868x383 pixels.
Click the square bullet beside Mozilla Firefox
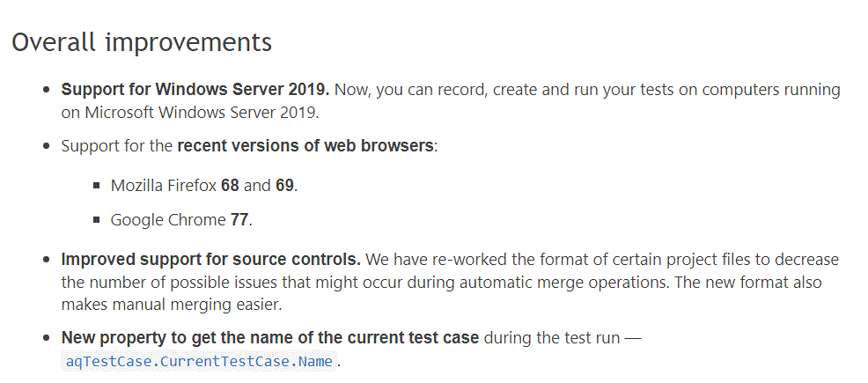[x=96, y=187]
